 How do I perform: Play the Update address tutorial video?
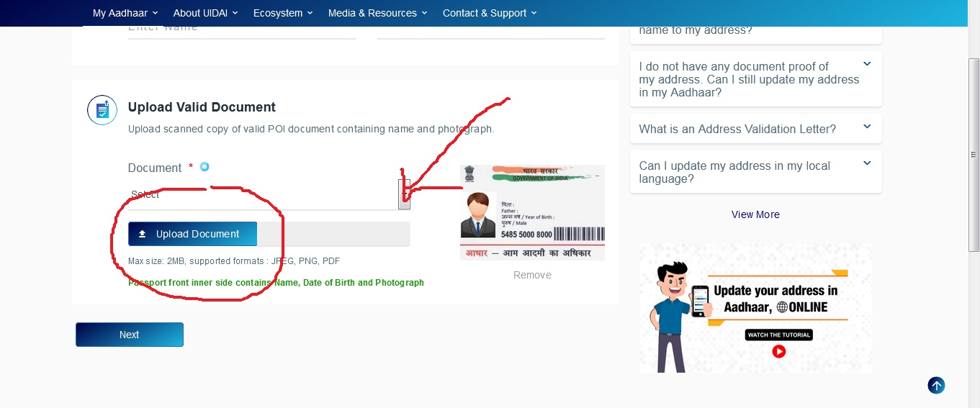click(778, 351)
